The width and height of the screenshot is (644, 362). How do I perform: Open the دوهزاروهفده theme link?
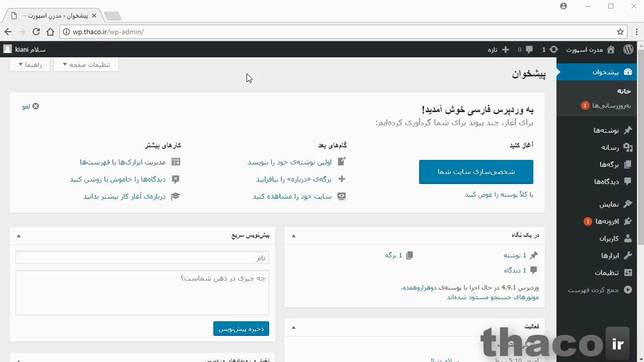[x=419, y=288]
